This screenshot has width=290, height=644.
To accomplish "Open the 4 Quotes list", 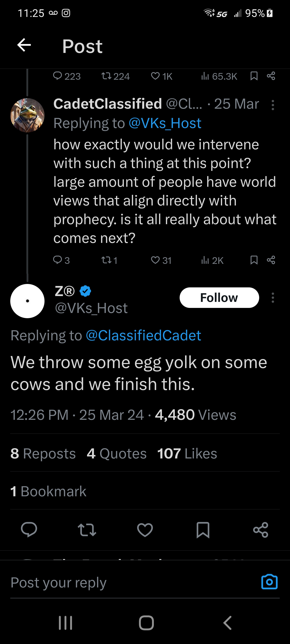I will coord(117,453).
